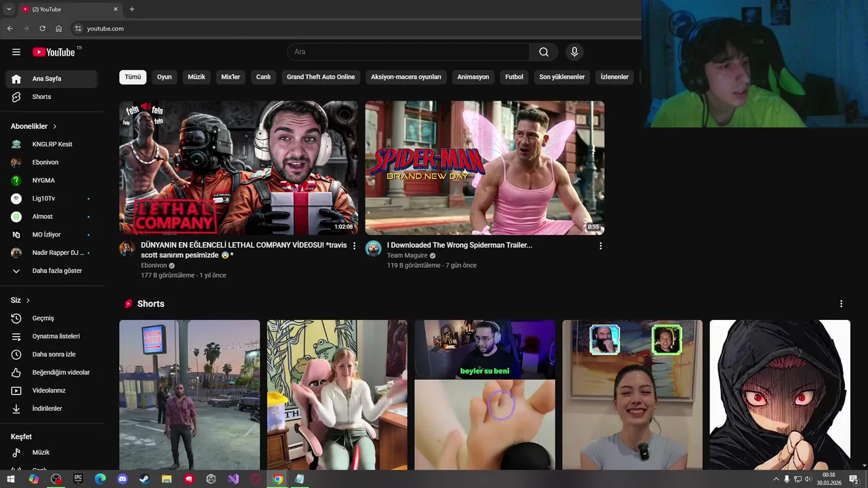
Task: Start voice search with microphone icon
Action: [574, 52]
